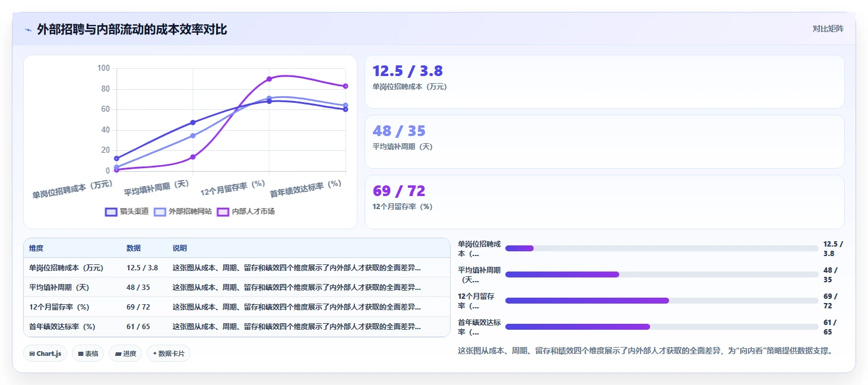Click stat card label 单岗位招聘成本（万元）
Viewport: 868px width, 385px height.
pos(409,87)
